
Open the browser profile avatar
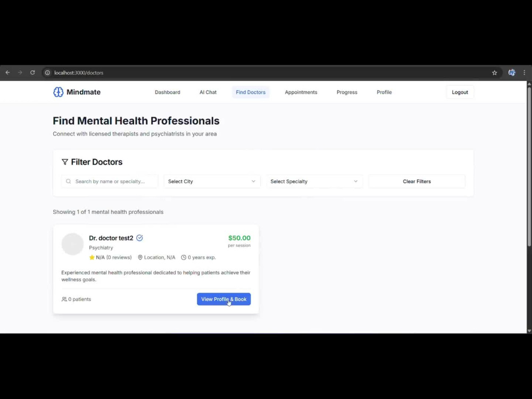click(512, 72)
